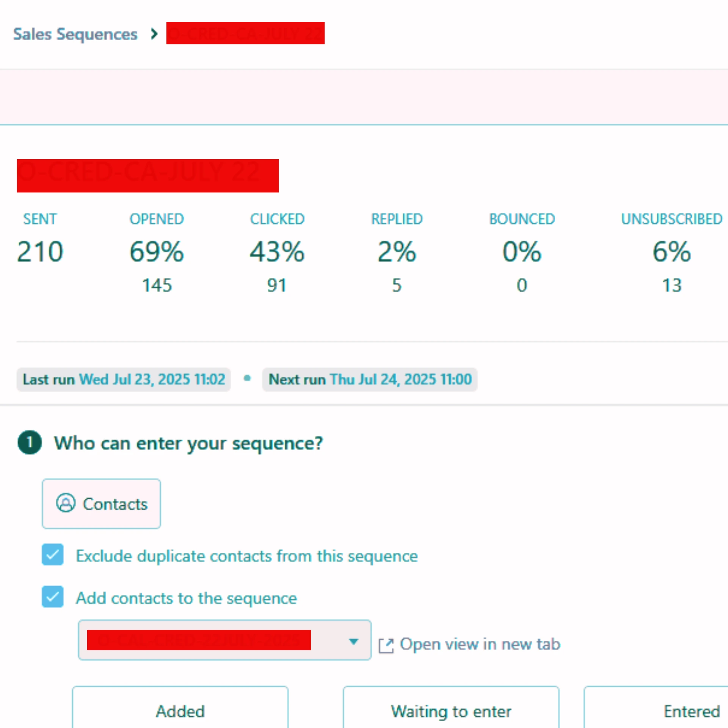Select the Contacts entry button
This screenshot has width=728, height=728.
pyautogui.click(x=101, y=504)
